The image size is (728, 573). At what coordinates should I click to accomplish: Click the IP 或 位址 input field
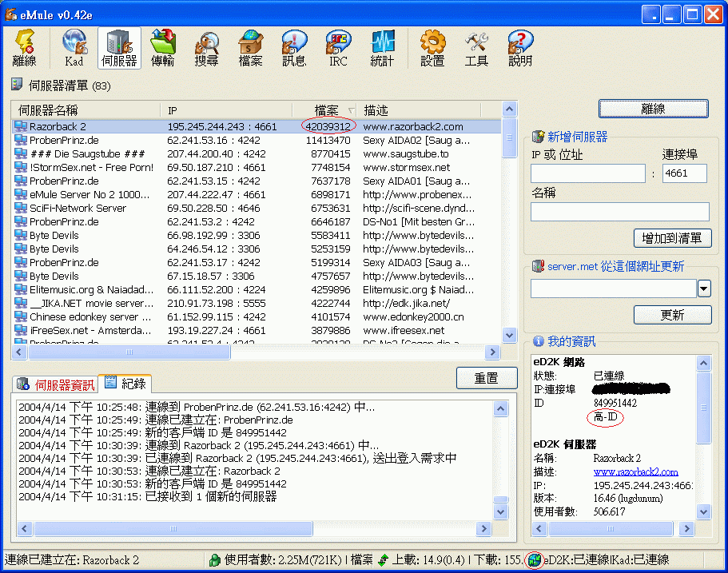[588, 173]
